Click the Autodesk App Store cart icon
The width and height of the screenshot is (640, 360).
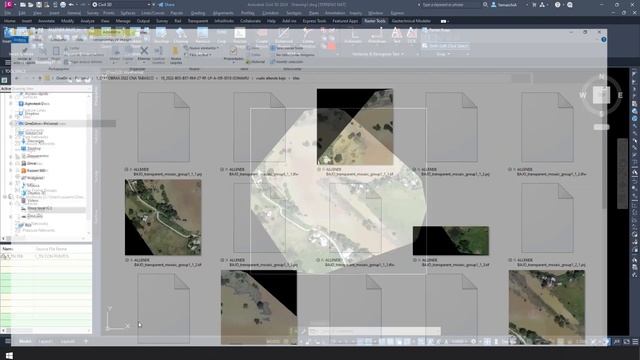534,5
